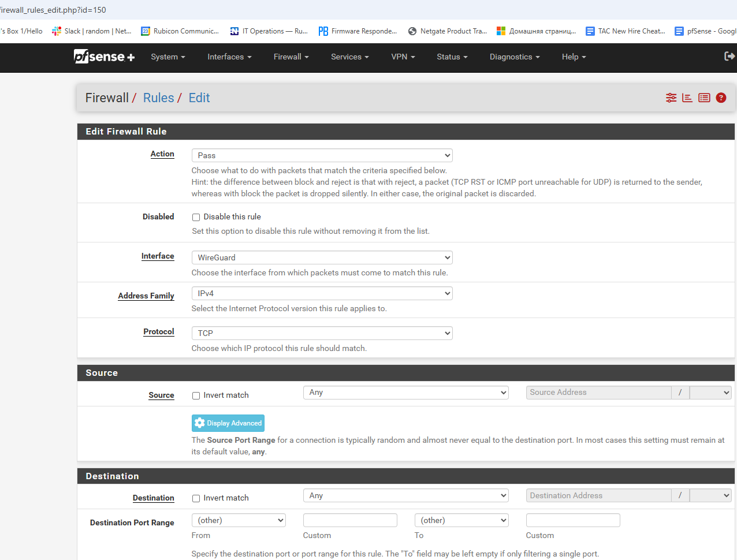The height and width of the screenshot is (560, 737).
Task: Open related status bar-chart icon
Action: [x=687, y=98]
